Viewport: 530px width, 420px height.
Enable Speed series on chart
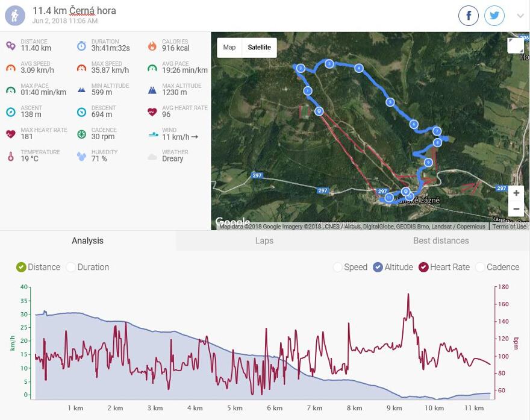[x=337, y=267]
